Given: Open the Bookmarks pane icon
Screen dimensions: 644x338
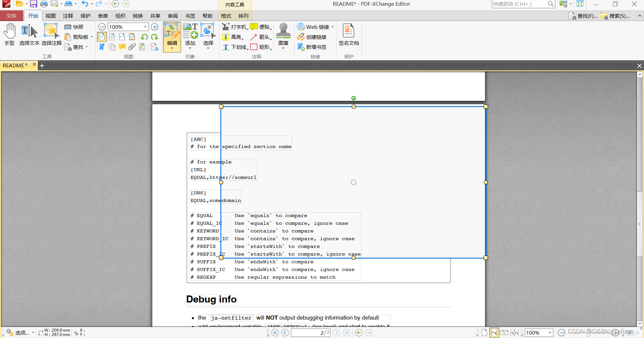Looking at the screenshot, I should point(102,47).
